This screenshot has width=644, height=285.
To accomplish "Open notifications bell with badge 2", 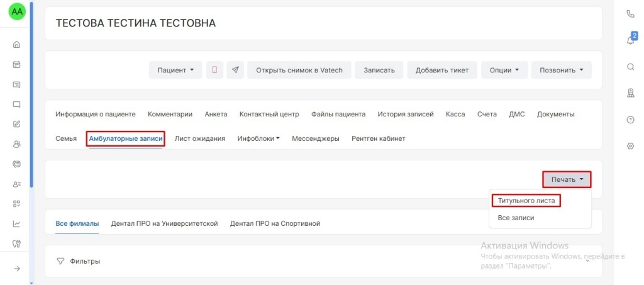I will tap(631, 40).
